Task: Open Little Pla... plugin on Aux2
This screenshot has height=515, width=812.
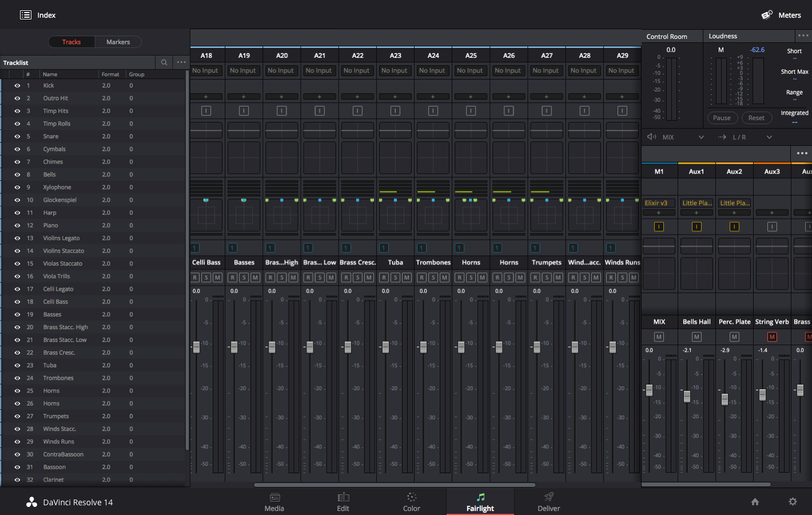Action: 734,203
